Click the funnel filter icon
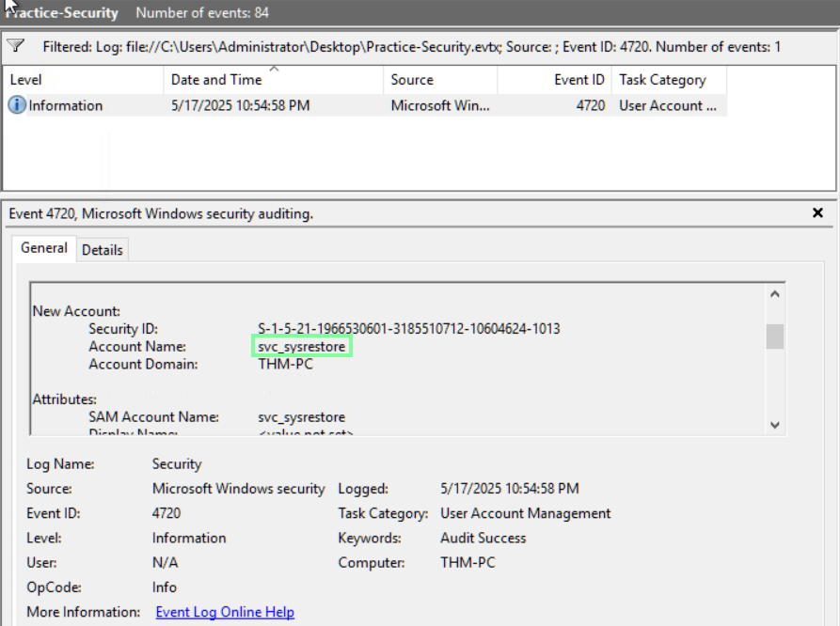The height and width of the screenshot is (626, 840). coord(16,46)
